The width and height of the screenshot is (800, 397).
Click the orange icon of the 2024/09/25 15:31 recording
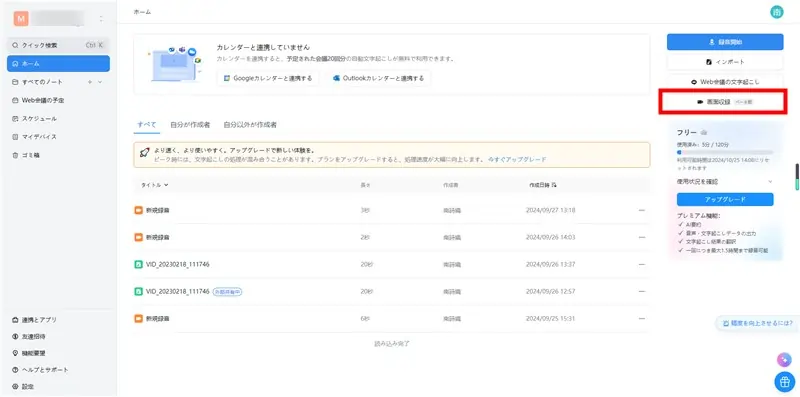pyautogui.click(x=139, y=318)
